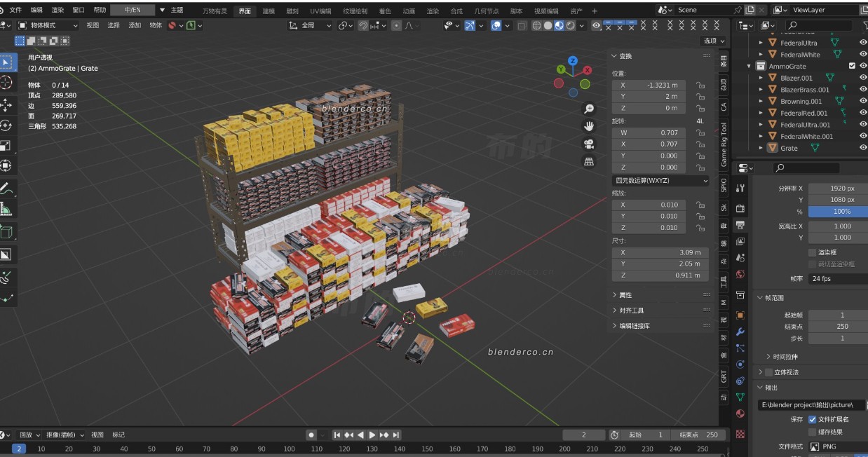Image resolution: width=868 pixels, height=457 pixels.
Task: Select the Annotate tool in left toolbar
Action: pos(6,189)
